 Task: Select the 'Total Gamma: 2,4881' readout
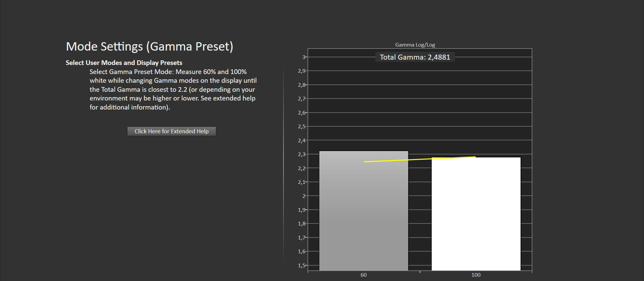415,57
